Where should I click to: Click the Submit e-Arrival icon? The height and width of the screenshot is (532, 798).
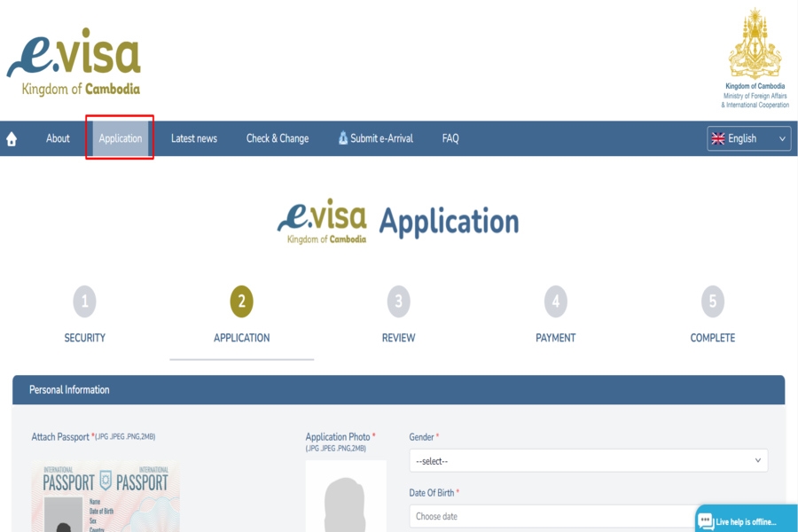click(343, 138)
